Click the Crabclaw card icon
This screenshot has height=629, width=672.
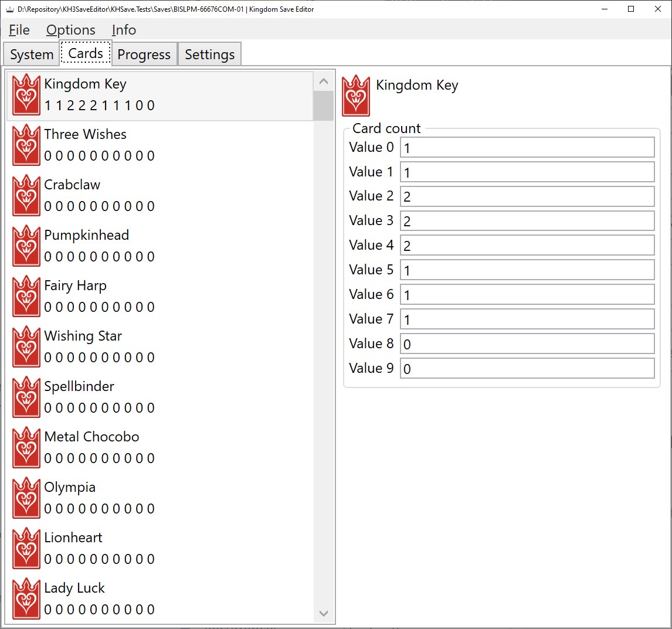[x=26, y=195]
